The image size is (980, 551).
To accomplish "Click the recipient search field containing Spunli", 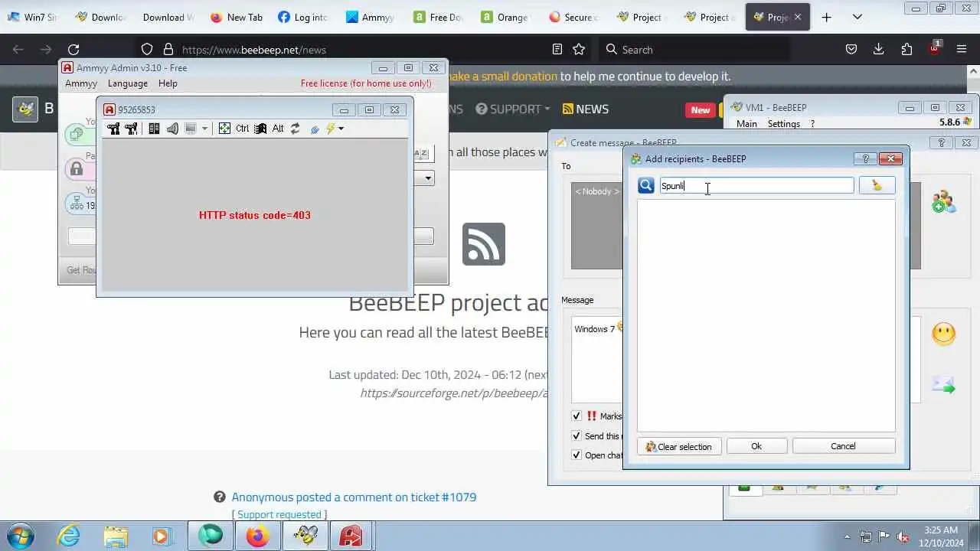I will 756,186.
